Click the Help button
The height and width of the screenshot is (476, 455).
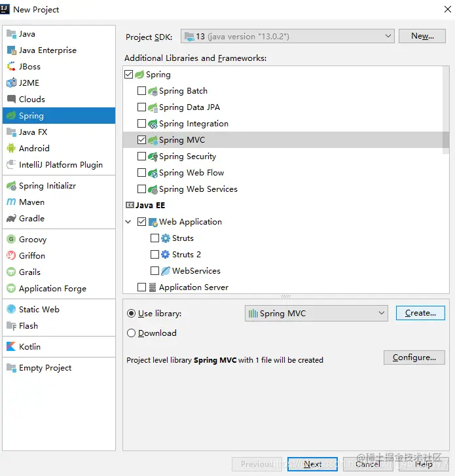tap(424, 464)
